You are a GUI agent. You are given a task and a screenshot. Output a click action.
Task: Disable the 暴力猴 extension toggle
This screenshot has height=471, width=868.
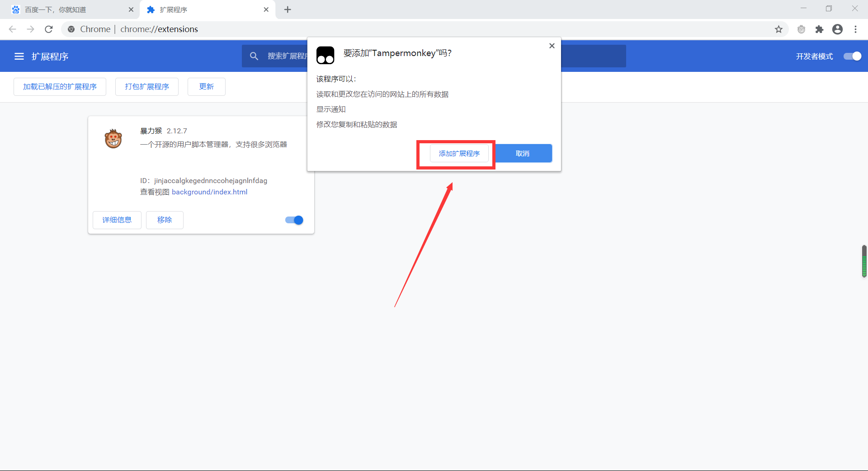click(294, 220)
